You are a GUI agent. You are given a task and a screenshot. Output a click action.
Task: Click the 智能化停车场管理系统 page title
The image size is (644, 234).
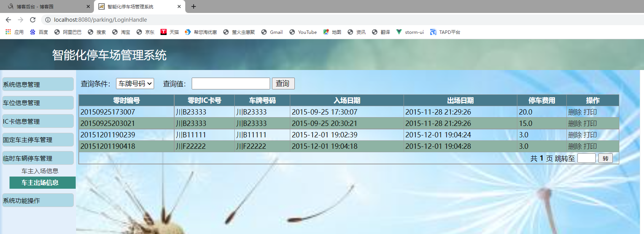(110, 55)
